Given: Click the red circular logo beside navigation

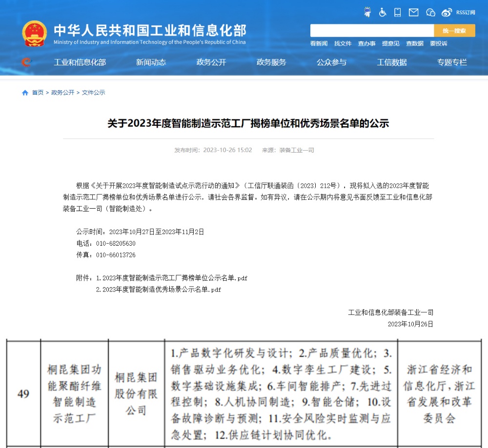Looking at the screenshot, I should [27, 63].
